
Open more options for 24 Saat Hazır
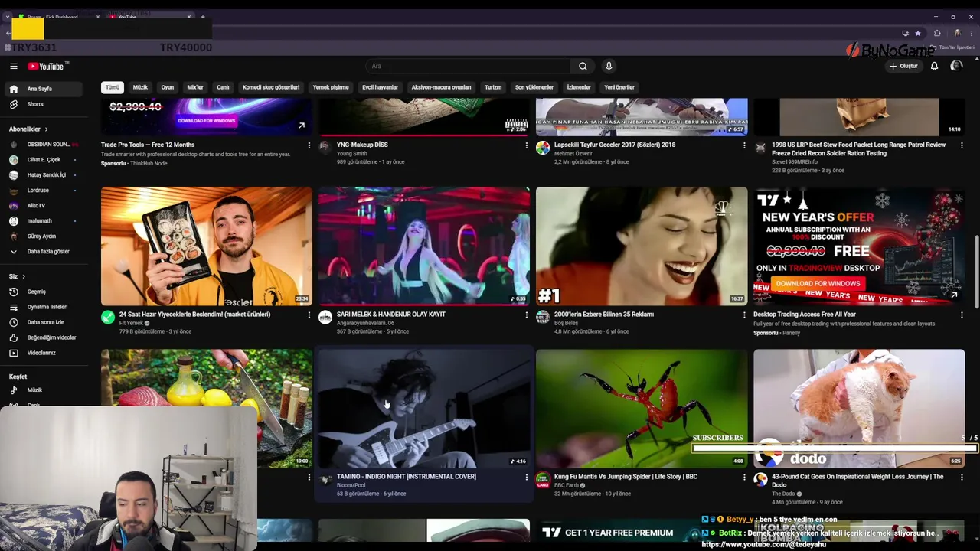click(x=309, y=315)
